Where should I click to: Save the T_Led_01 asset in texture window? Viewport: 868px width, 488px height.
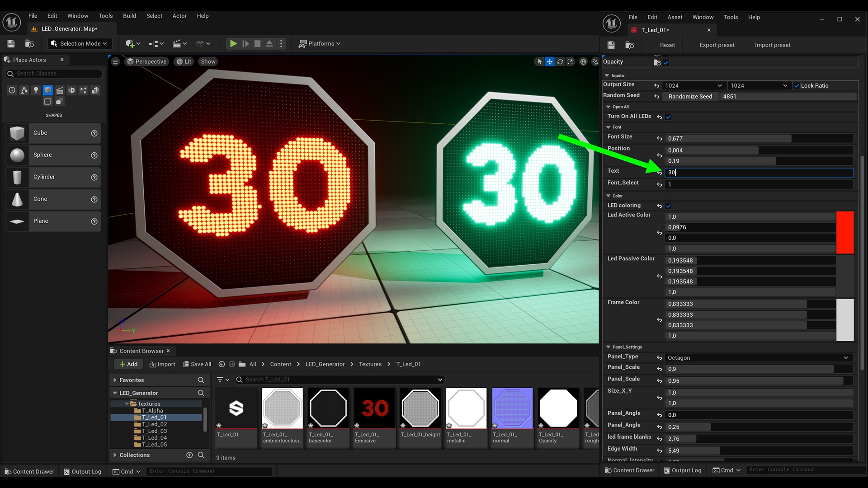point(611,45)
